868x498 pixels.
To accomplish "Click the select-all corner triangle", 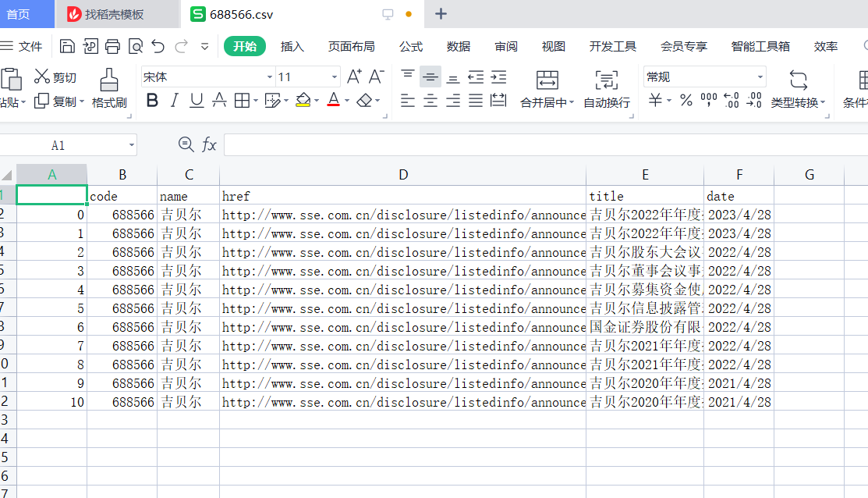I will click(7, 175).
